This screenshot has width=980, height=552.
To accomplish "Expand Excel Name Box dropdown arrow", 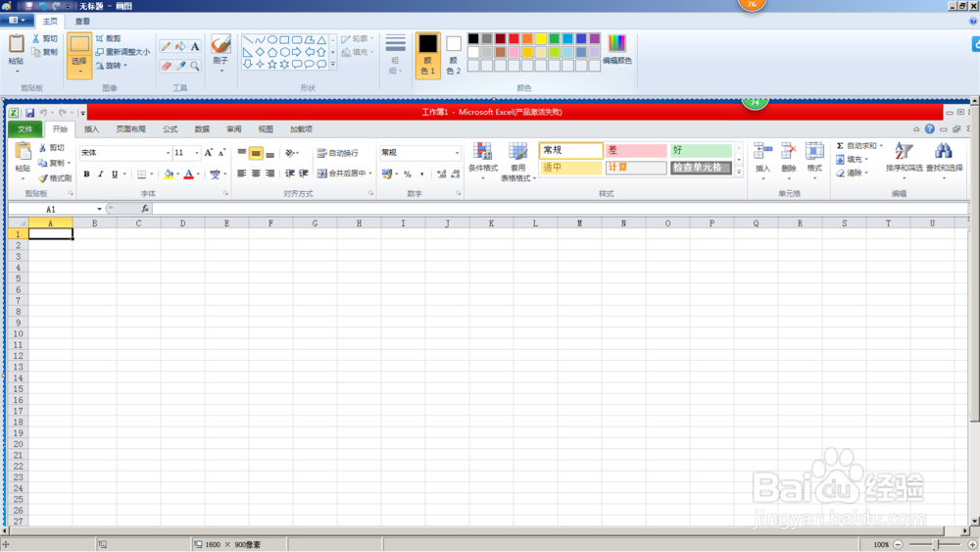I will [99, 209].
